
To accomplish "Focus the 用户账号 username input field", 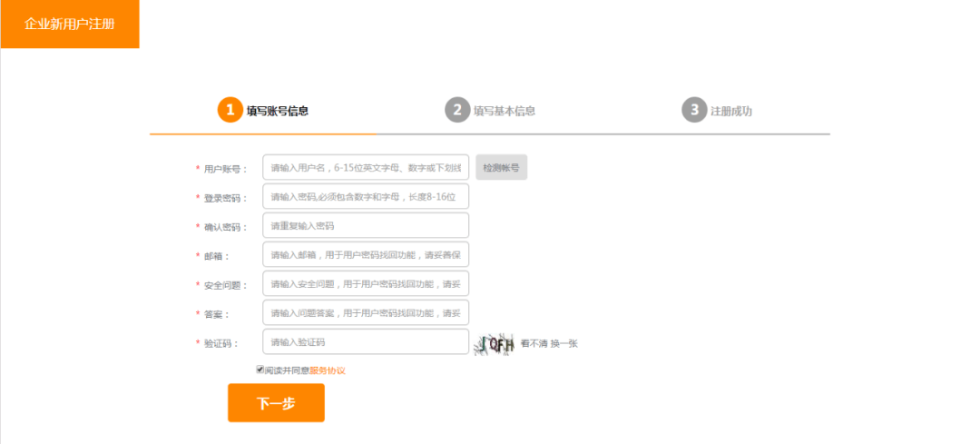I will coord(366,168).
